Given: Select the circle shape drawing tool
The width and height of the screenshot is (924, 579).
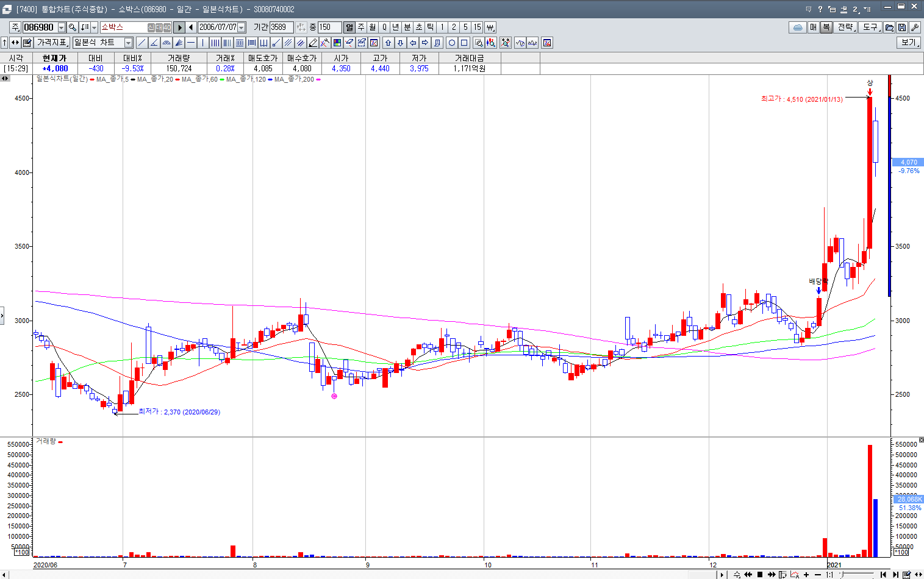Looking at the screenshot, I should [x=452, y=43].
